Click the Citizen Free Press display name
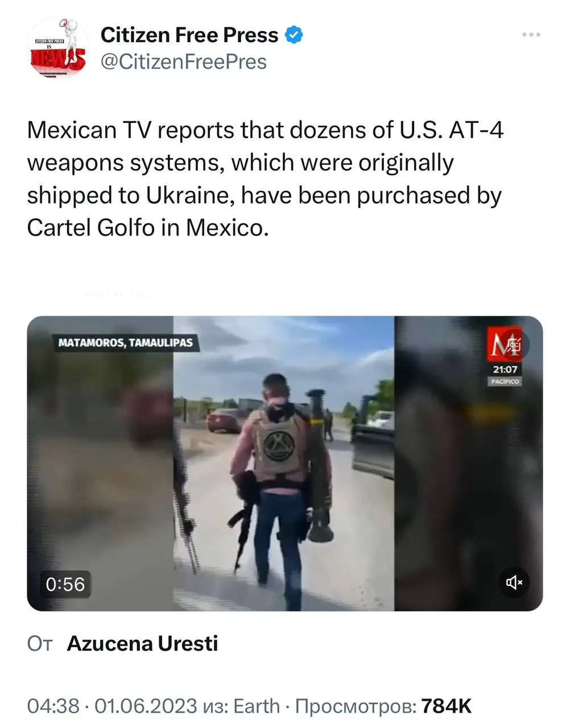570x728 pixels. tap(189, 35)
